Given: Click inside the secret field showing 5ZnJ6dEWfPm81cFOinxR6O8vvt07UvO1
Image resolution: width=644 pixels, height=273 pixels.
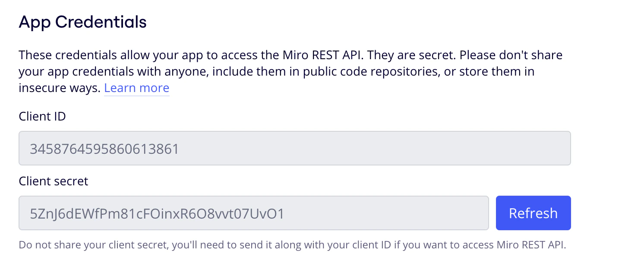Looking at the screenshot, I should point(253,213).
